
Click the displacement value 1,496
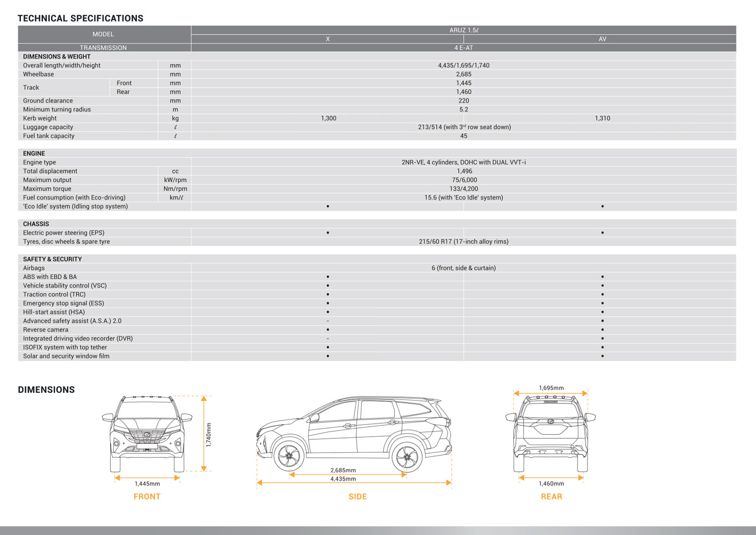(464, 171)
